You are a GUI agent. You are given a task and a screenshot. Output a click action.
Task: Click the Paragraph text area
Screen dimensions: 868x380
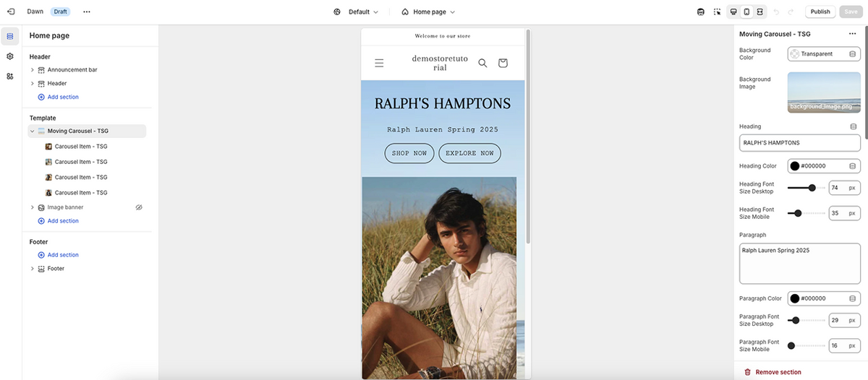(799, 264)
